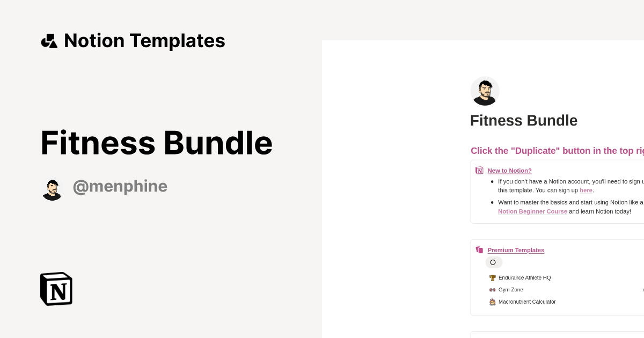The width and height of the screenshot is (644, 338).
Task: Select the Fitness Bundle page title
Action: click(524, 120)
